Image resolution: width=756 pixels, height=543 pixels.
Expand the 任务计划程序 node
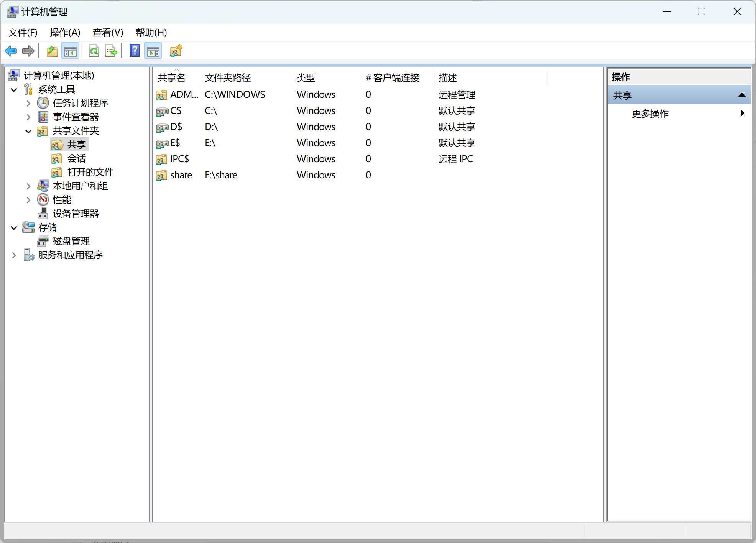click(28, 103)
